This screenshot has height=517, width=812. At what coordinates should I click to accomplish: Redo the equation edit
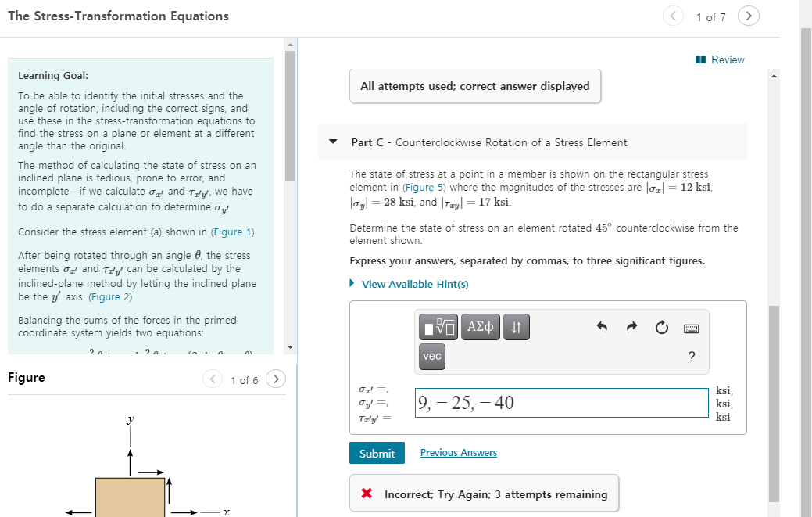pos(631,327)
